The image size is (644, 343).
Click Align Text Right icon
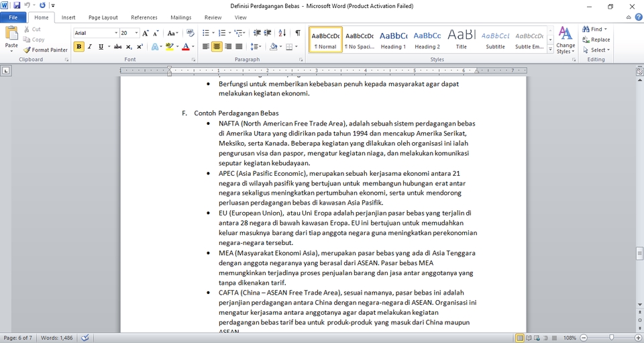coord(228,46)
